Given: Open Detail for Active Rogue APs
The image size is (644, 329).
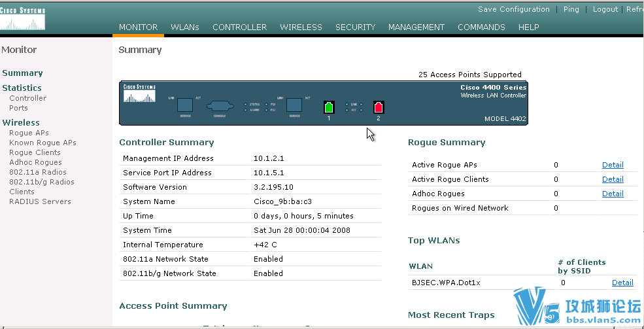Looking at the screenshot, I should (x=613, y=165).
